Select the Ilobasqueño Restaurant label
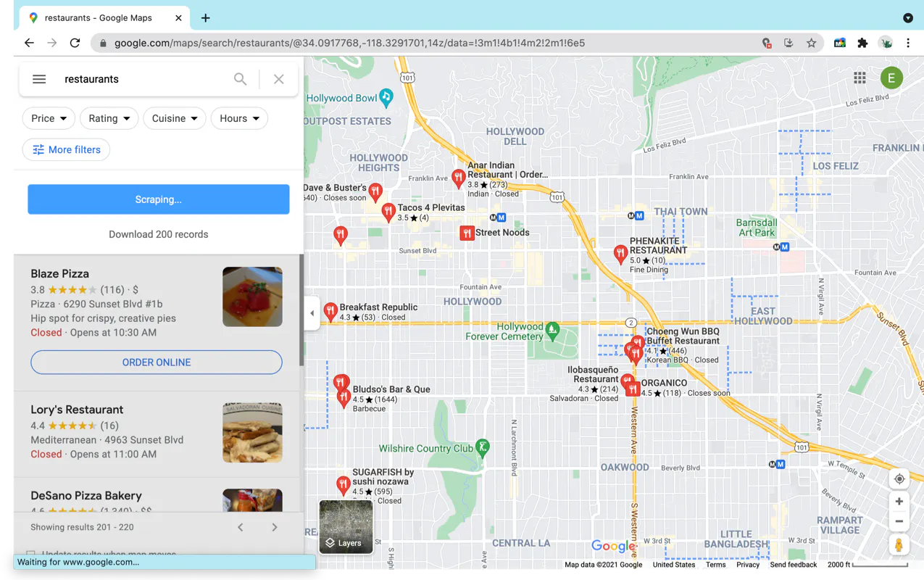Screen dimensions: 924x580 pos(593,374)
